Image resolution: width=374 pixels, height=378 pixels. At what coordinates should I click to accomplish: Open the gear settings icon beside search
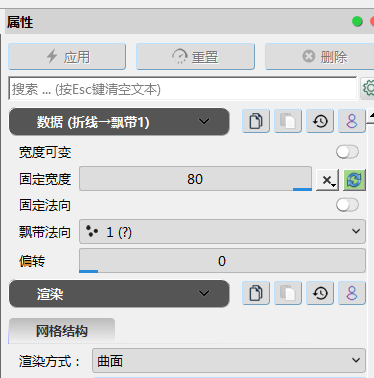(368, 89)
